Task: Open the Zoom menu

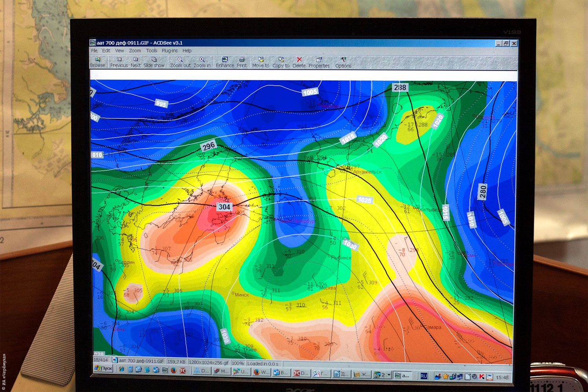Action: point(135,51)
